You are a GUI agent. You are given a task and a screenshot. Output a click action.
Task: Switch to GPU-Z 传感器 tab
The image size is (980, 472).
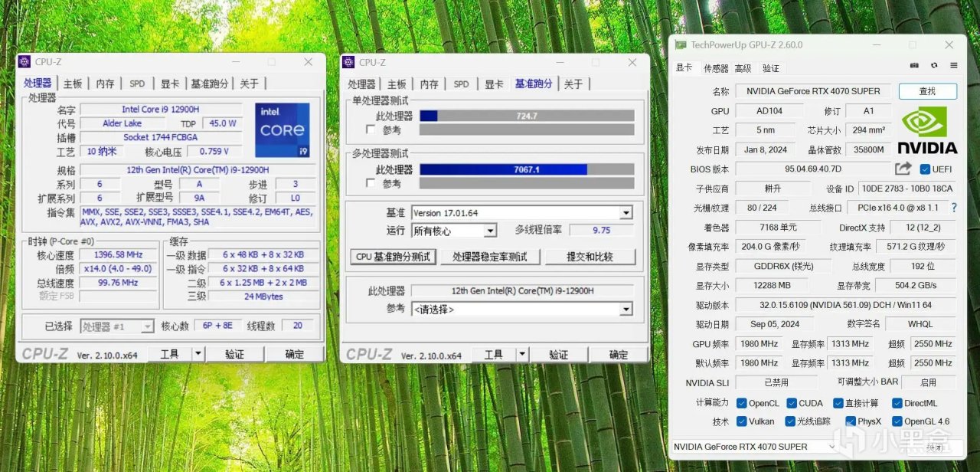point(716,68)
